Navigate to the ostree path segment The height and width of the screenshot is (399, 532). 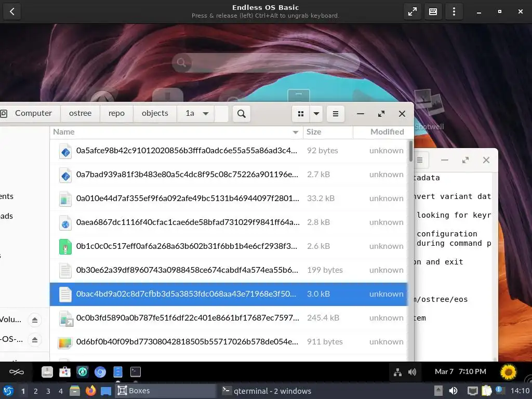point(80,113)
